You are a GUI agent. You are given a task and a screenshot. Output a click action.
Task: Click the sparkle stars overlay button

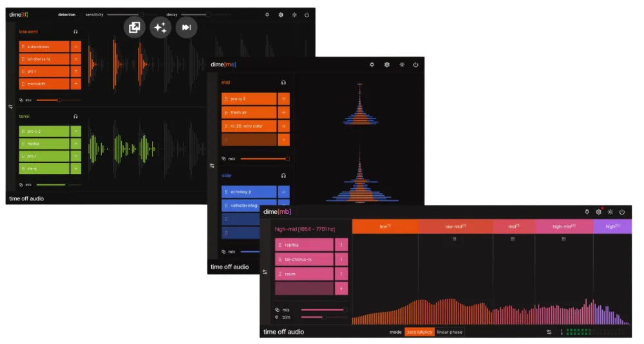pyautogui.click(x=160, y=27)
